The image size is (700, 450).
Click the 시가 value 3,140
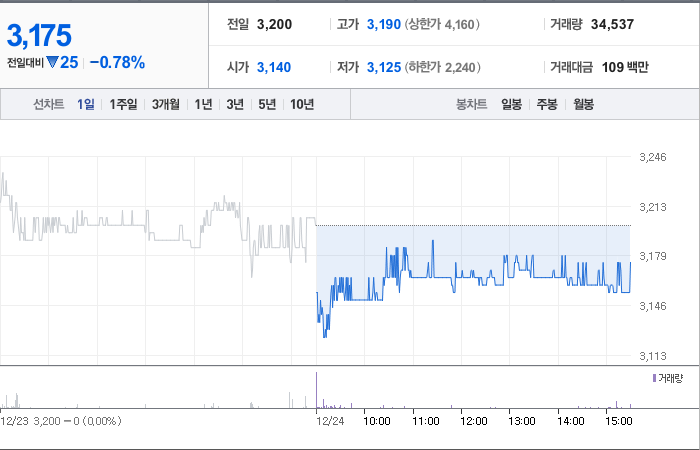coord(274,67)
